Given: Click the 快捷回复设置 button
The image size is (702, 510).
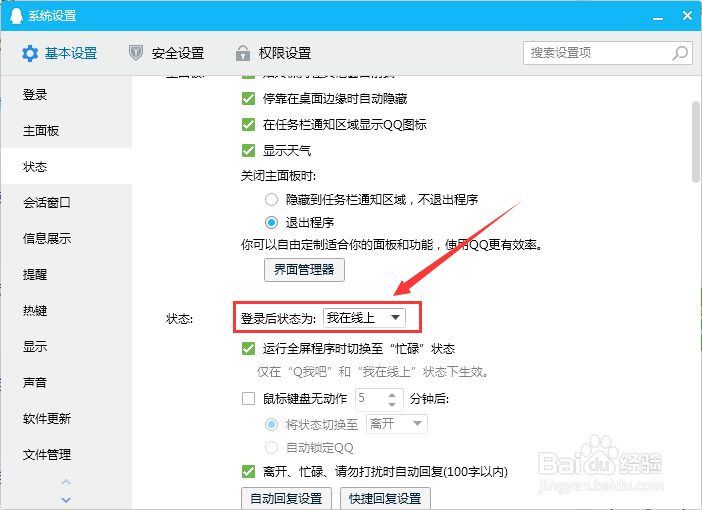Looking at the screenshot, I should click(385, 498).
